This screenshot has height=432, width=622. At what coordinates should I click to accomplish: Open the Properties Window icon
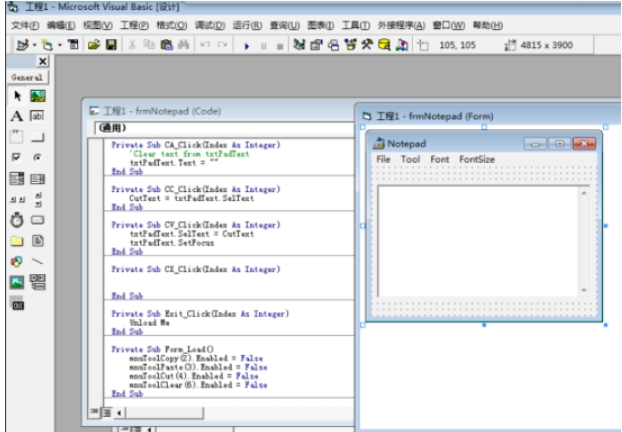pyautogui.click(x=316, y=45)
